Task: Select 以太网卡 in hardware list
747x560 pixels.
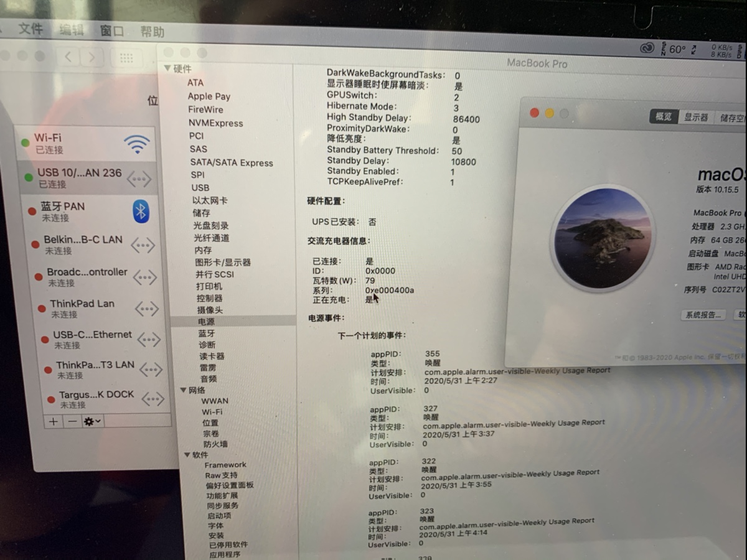Action: tap(210, 200)
